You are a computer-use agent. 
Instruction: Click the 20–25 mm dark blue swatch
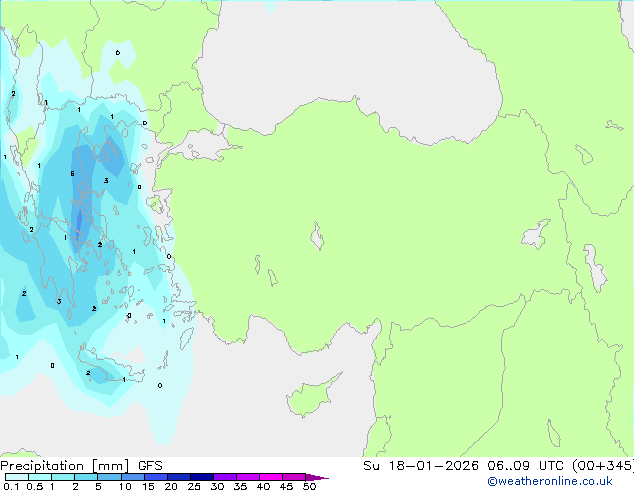click(179, 477)
